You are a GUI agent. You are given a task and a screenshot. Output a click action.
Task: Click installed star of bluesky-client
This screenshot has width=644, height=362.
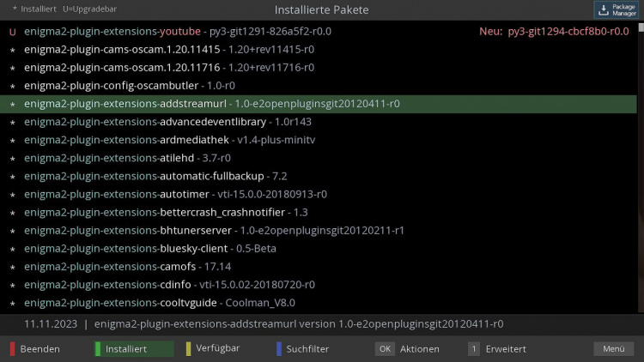click(x=13, y=249)
